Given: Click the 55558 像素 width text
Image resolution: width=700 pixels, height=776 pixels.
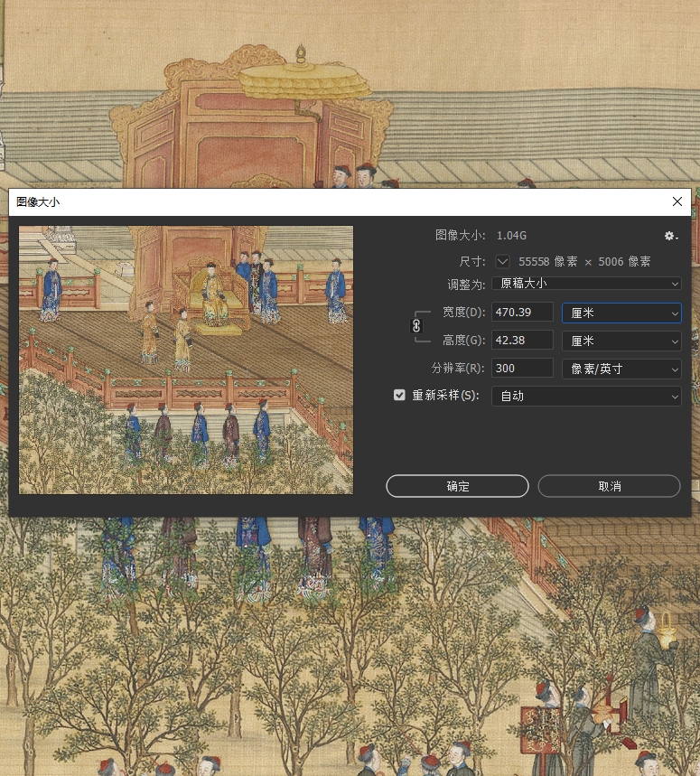Looking at the screenshot, I should click(547, 261).
